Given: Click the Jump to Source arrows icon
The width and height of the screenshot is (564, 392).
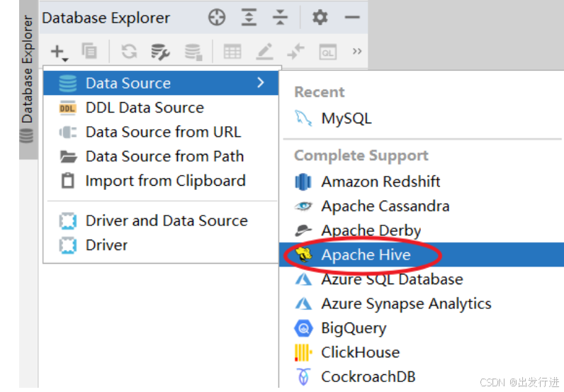Looking at the screenshot, I should coord(296,52).
